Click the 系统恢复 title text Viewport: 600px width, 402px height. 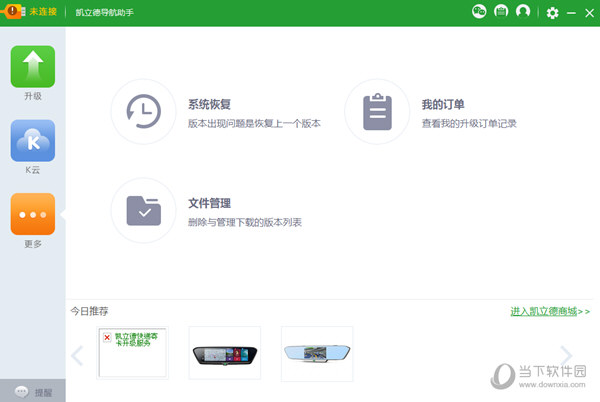click(x=209, y=104)
